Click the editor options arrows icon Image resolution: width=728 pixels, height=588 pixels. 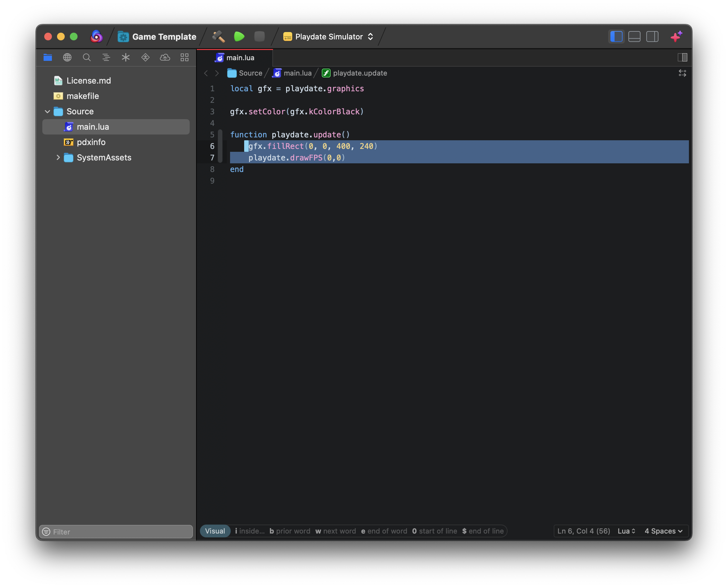coord(682,73)
